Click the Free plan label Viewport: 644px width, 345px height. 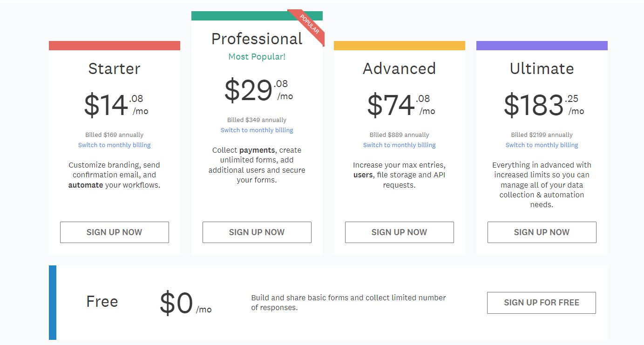pos(102,301)
